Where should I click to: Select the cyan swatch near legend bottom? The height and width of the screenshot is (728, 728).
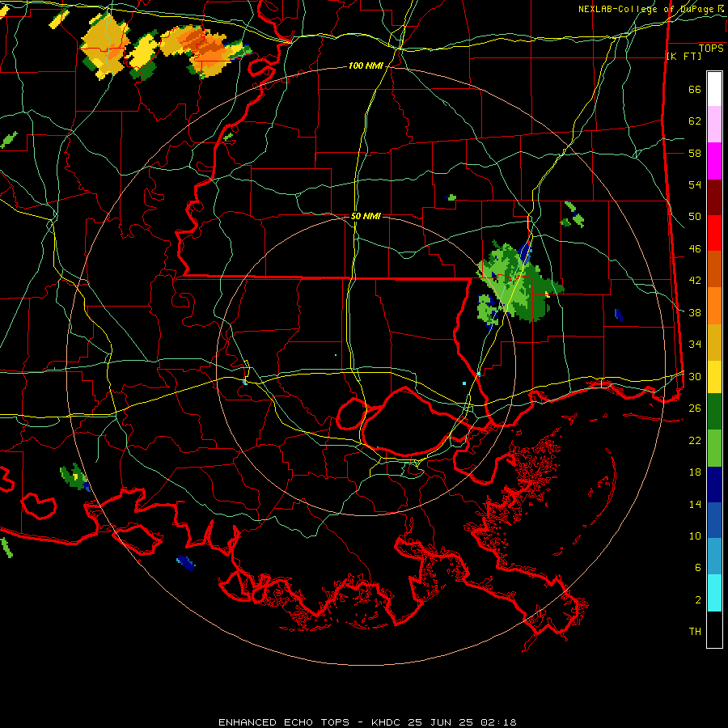click(714, 593)
